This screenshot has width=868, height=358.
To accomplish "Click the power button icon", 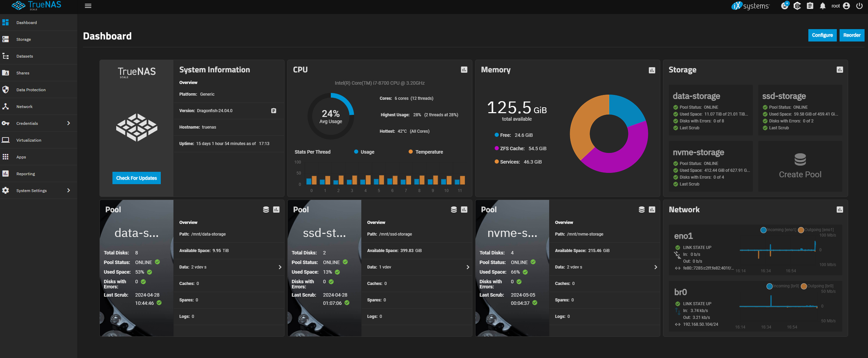I will tap(859, 6).
